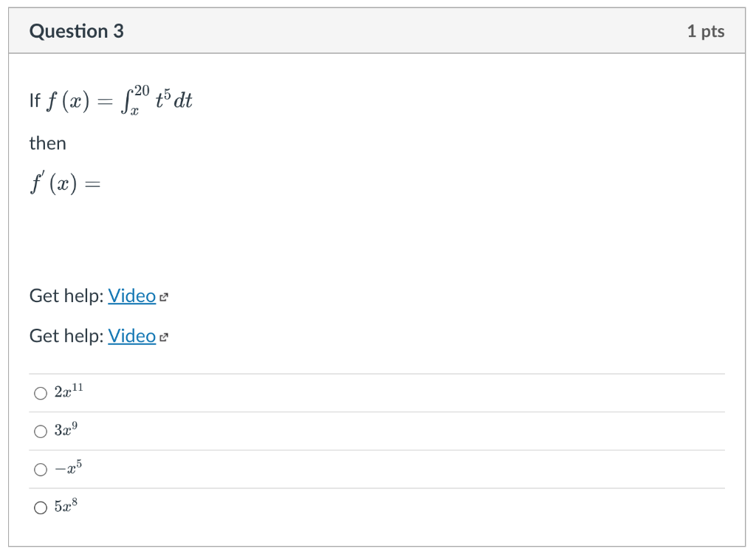Choose the answer option -x^5
756x557 pixels.
pyautogui.click(x=68, y=468)
